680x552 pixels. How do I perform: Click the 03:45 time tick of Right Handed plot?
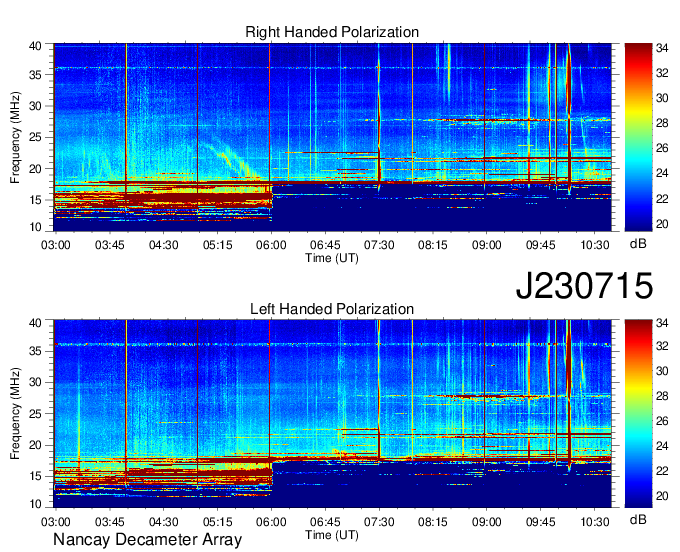[109, 245]
